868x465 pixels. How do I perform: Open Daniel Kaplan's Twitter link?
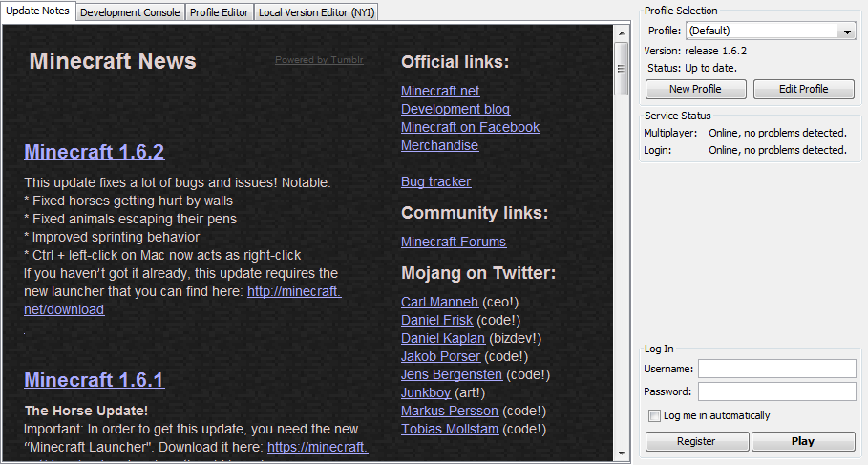point(443,339)
